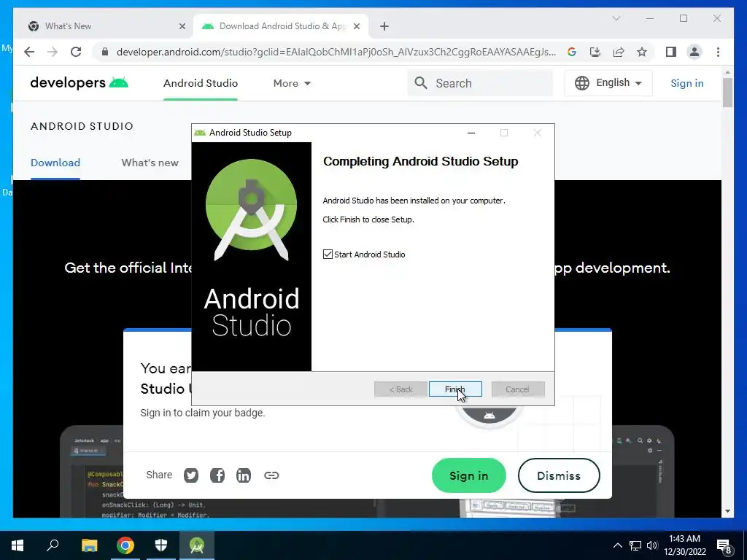Open a new Chrome tab
The height and width of the screenshot is (560, 747).
click(x=384, y=26)
